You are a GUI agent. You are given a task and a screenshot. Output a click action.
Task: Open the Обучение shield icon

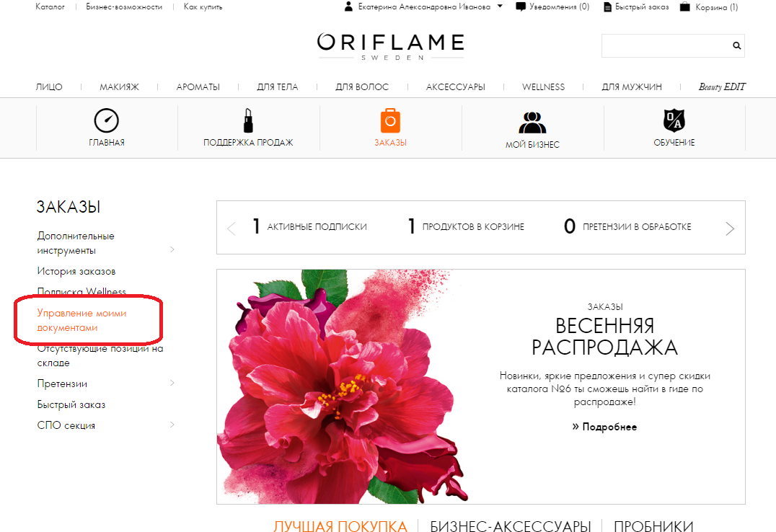674,120
